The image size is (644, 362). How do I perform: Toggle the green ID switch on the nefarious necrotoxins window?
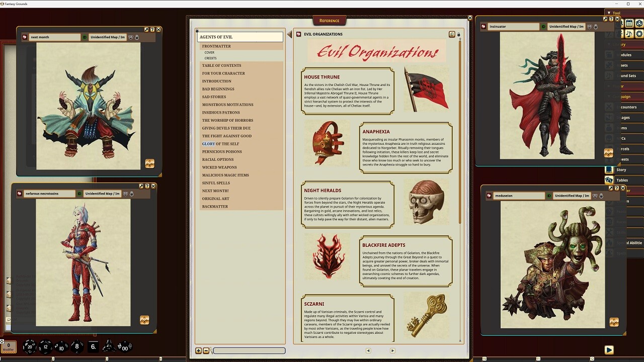(x=79, y=194)
